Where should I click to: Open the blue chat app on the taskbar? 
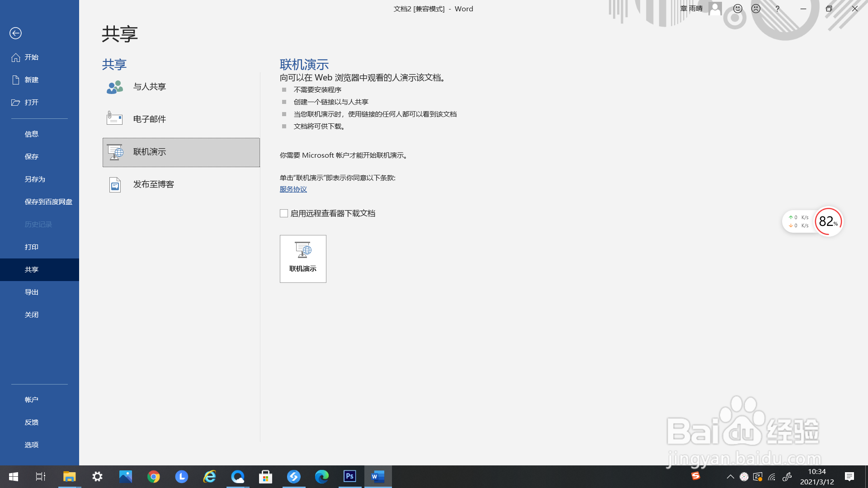point(237,477)
